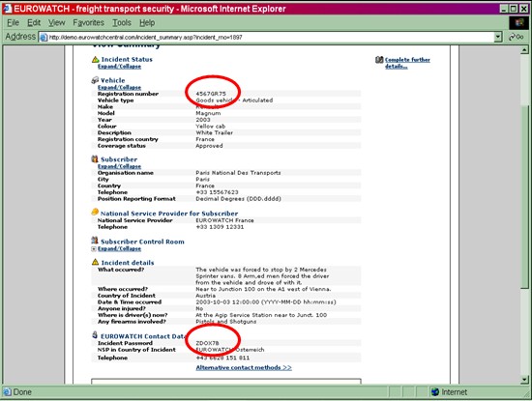Open Alternative contact methods link
The width and height of the screenshot is (532, 401).
[244, 368]
